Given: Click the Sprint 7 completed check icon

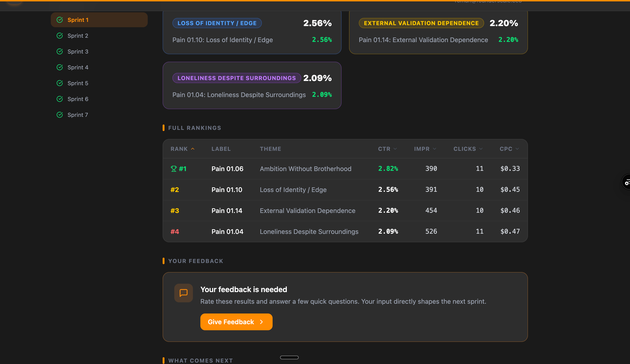Looking at the screenshot, I should click(x=59, y=115).
